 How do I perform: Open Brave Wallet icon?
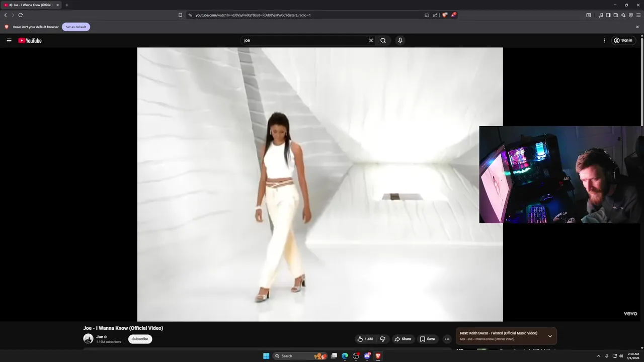coord(616,15)
